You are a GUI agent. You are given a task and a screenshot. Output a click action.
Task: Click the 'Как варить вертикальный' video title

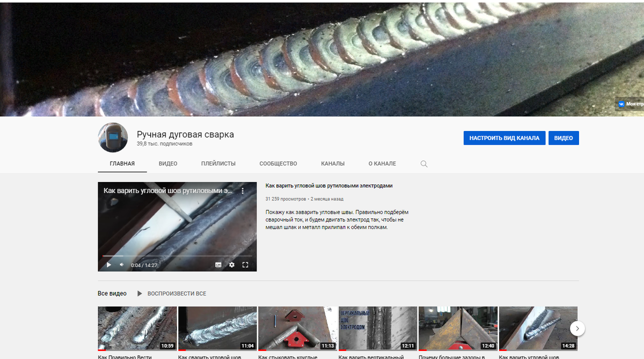coord(371,357)
